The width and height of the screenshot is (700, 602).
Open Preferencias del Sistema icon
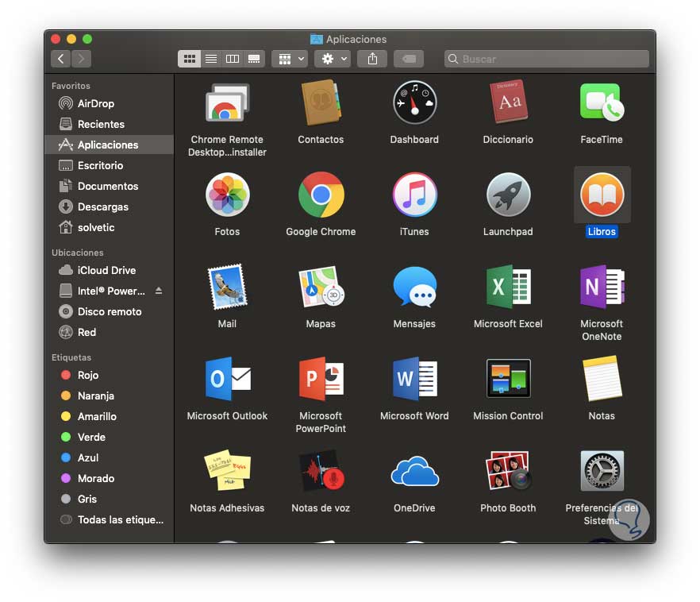(x=602, y=471)
